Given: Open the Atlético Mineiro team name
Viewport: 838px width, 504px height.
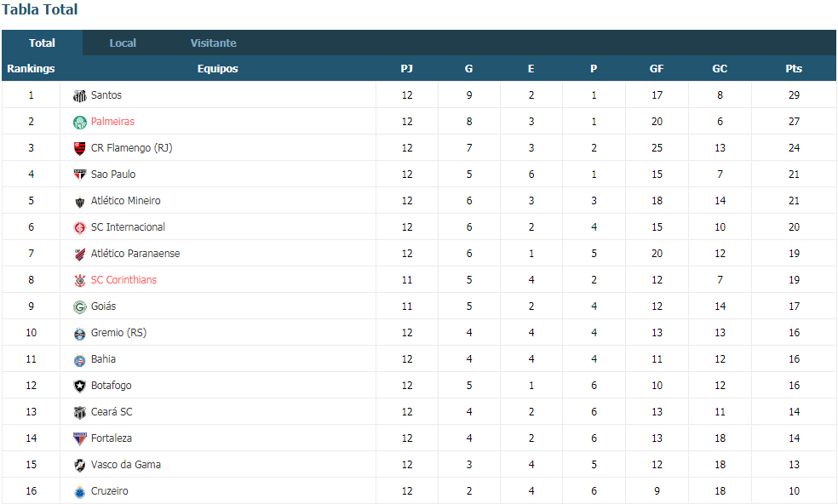Looking at the screenshot, I should [x=125, y=200].
